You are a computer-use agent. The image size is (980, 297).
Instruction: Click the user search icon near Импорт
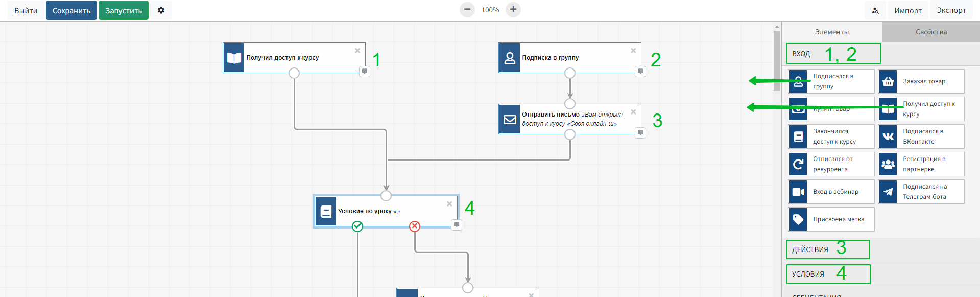tap(875, 10)
